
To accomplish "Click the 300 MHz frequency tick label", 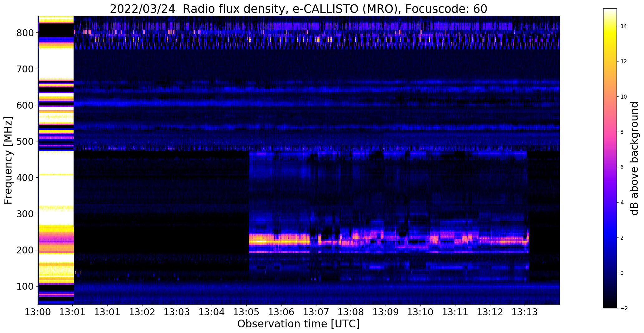I will 26,214.
